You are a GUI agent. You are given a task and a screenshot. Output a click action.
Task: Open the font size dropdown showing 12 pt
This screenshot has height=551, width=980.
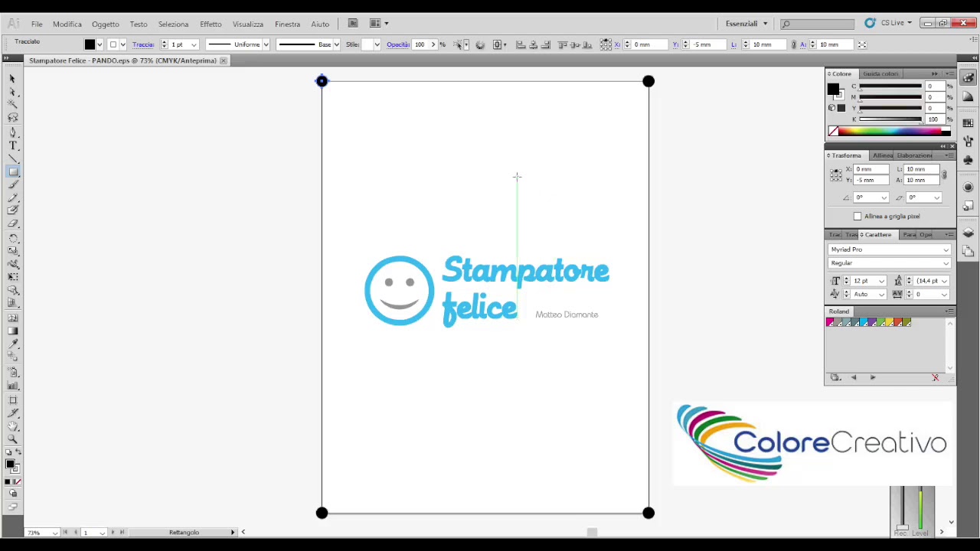pyautogui.click(x=881, y=281)
